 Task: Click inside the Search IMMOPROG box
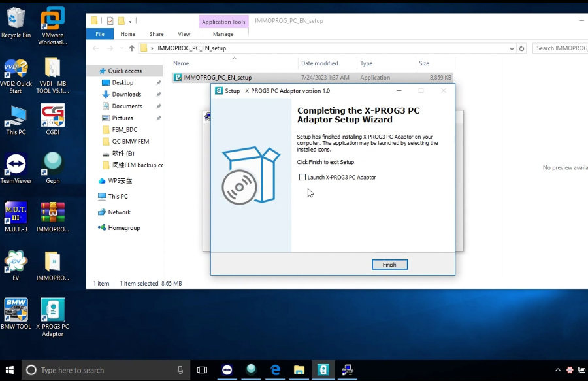561,48
